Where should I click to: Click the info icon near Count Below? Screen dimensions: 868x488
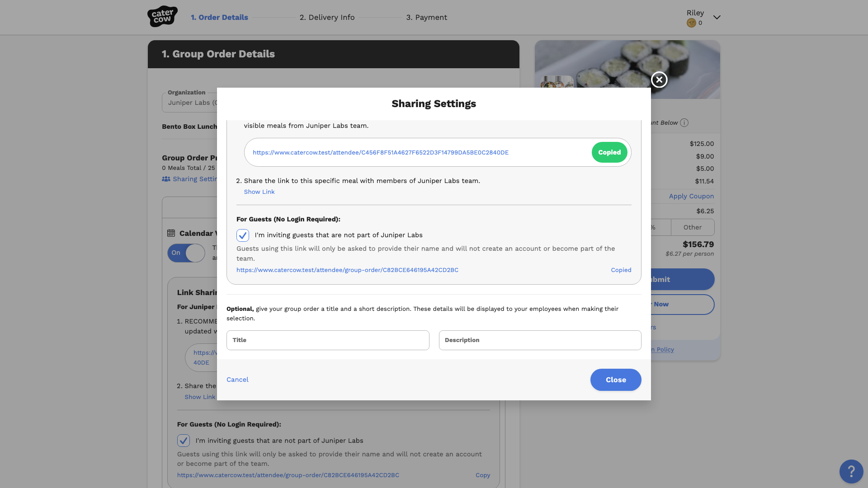(684, 123)
